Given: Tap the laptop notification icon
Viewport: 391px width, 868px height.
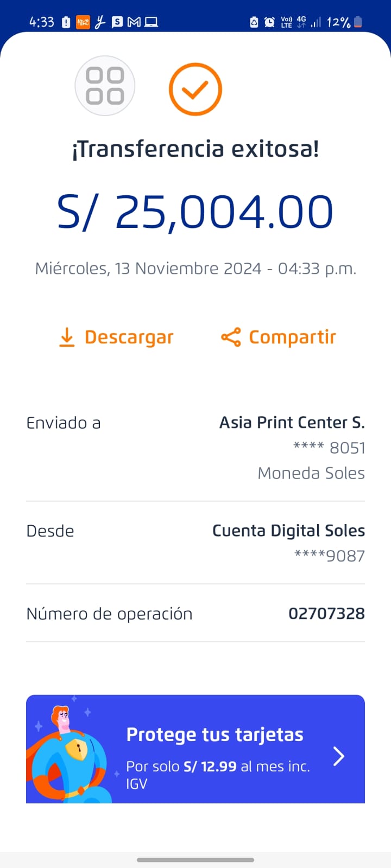Looking at the screenshot, I should (151, 22).
